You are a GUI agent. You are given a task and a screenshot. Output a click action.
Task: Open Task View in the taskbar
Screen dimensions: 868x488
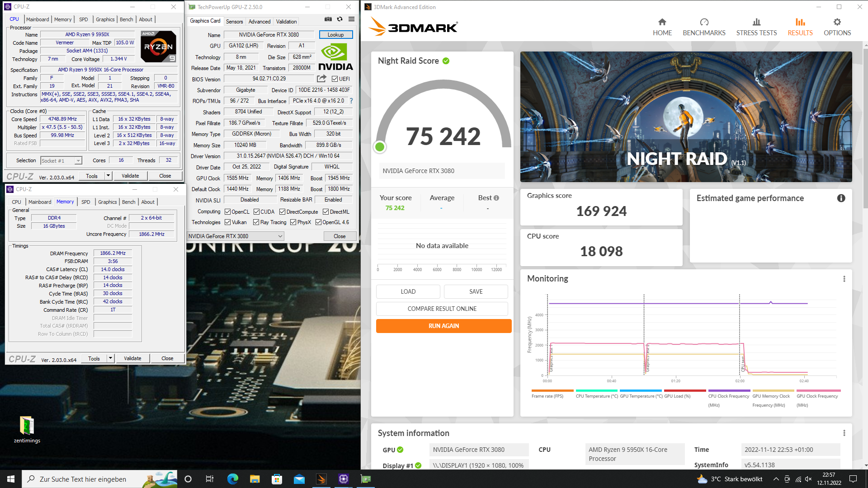click(x=210, y=479)
